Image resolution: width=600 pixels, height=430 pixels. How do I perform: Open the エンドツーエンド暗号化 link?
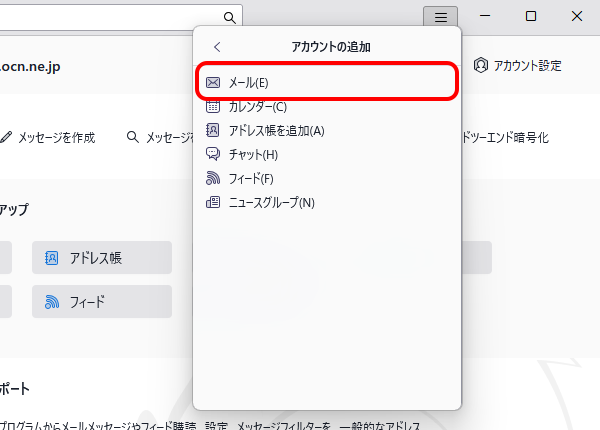505,137
